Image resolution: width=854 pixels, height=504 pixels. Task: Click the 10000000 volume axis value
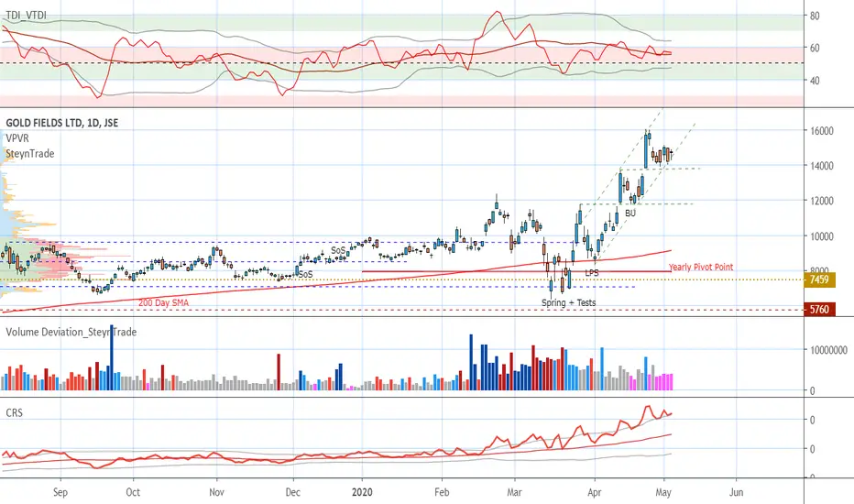827,350
